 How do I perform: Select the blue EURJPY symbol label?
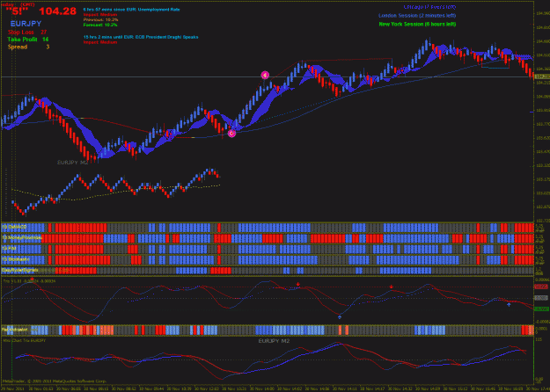coord(26,24)
